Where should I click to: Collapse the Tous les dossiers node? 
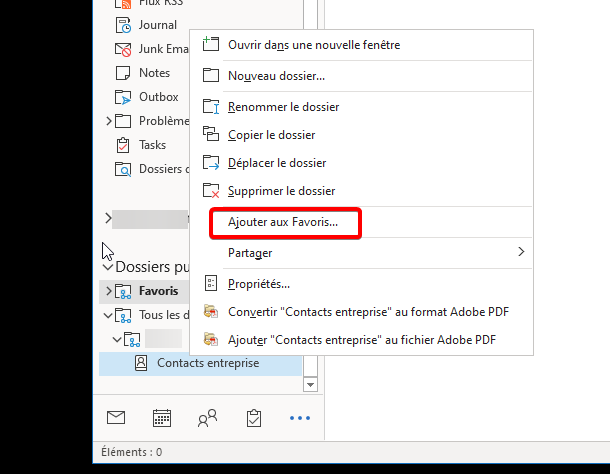[x=109, y=316]
